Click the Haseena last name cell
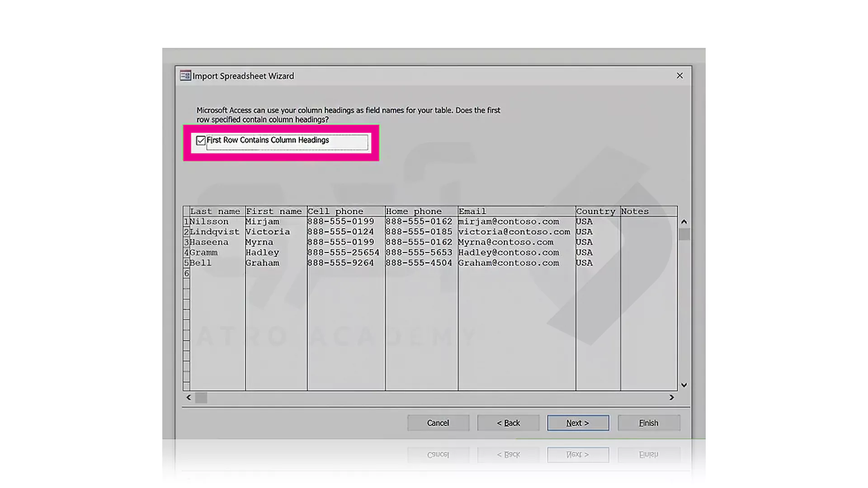Image resolution: width=868 pixels, height=488 pixels. 217,242
